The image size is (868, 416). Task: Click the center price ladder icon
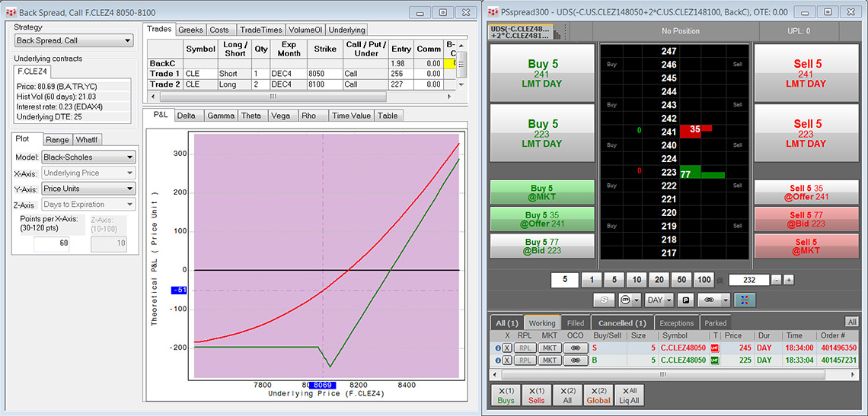click(x=745, y=300)
